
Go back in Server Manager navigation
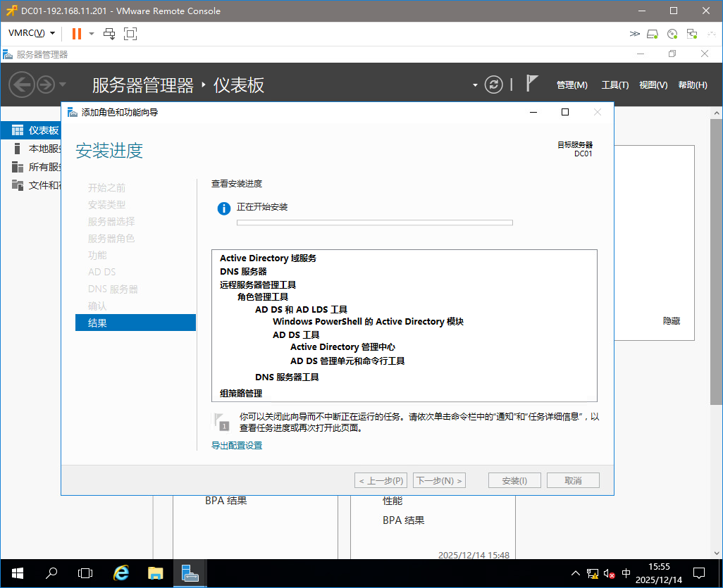click(22, 85)
